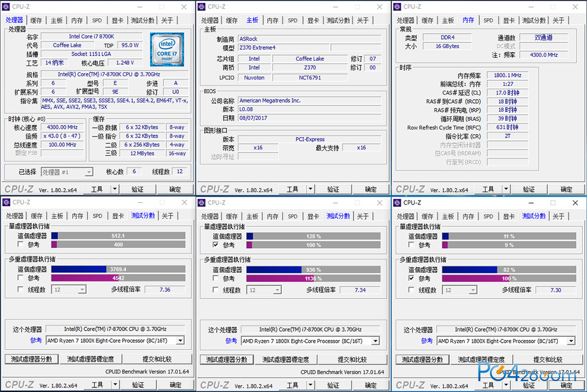Click the CPU-Z title icon in the mainboard-tab window
Screen dimensions: 587x392
[202, 7]
